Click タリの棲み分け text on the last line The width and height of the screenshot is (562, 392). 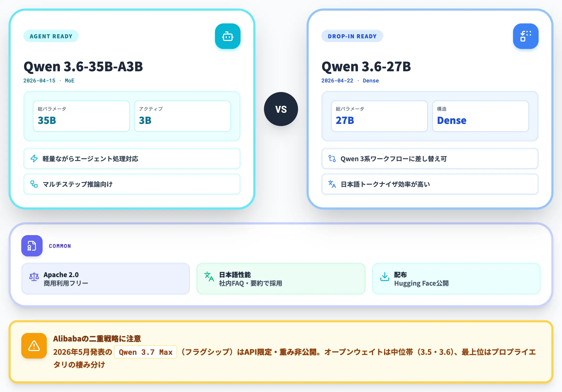pyautogui.click(x=79, y=365)
